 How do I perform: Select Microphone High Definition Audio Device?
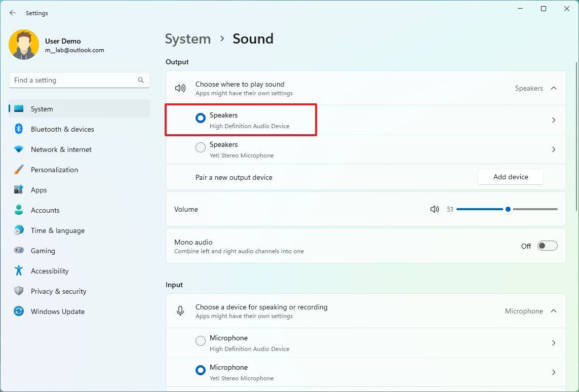(200, 341)
